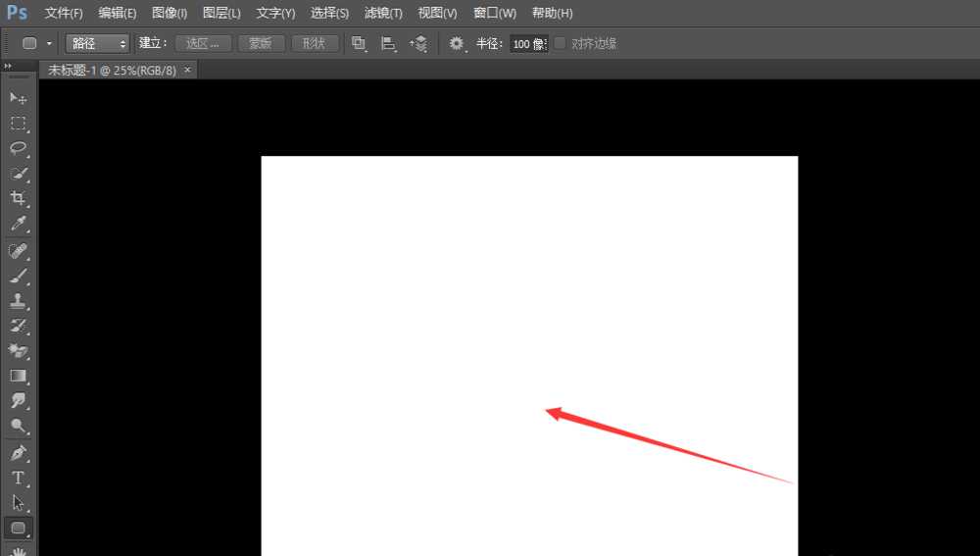Open the 选择(S) menu
This screenshot has height=556, width=980.
(x=329, y=13)
